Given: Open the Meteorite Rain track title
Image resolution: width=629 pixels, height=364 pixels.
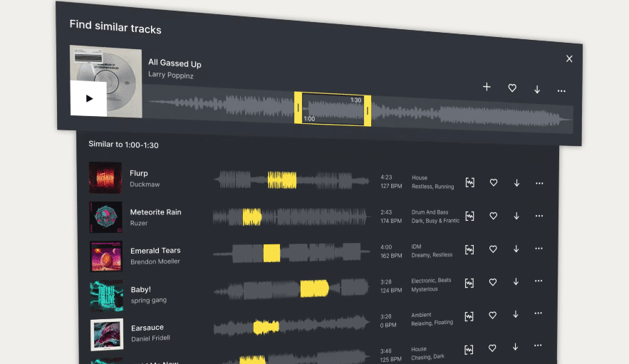Looking at the screenshot, I should pyautogui.click(x=155, y=212).
